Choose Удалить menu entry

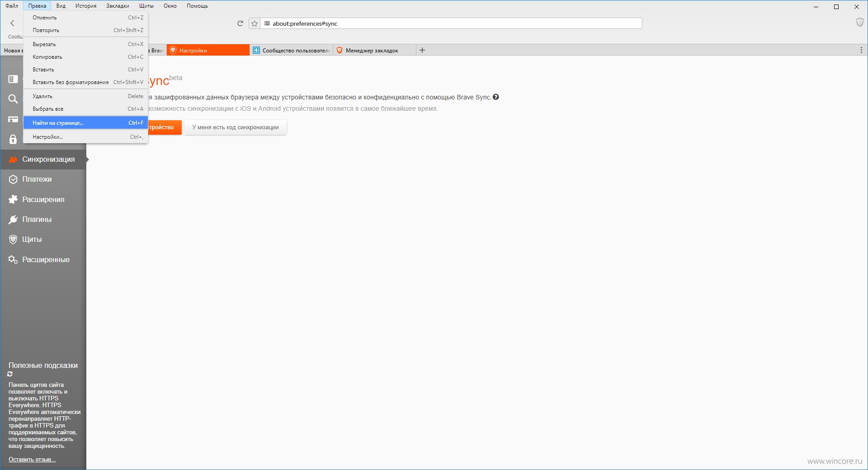pyautogui.click(x=86, y=96)
